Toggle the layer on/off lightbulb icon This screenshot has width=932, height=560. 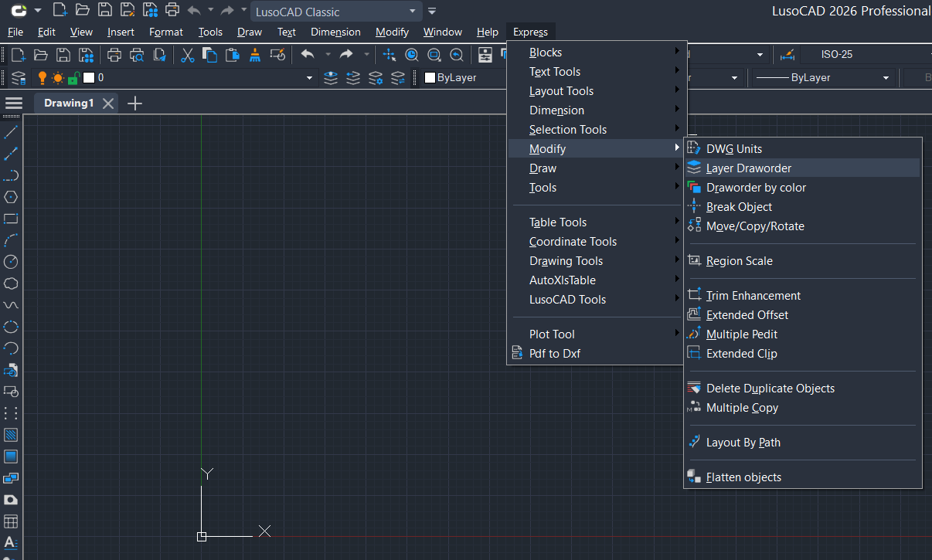pyautogui.click(x=43, y=78)
